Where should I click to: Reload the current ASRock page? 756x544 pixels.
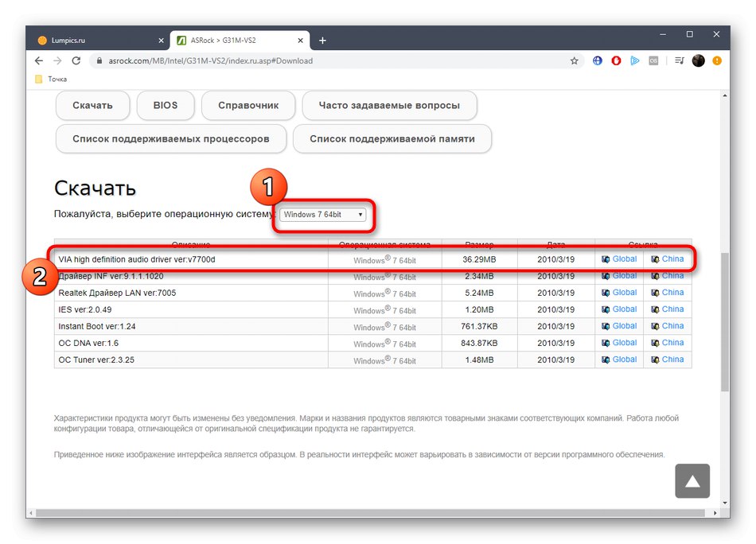[x=76, y=60]
